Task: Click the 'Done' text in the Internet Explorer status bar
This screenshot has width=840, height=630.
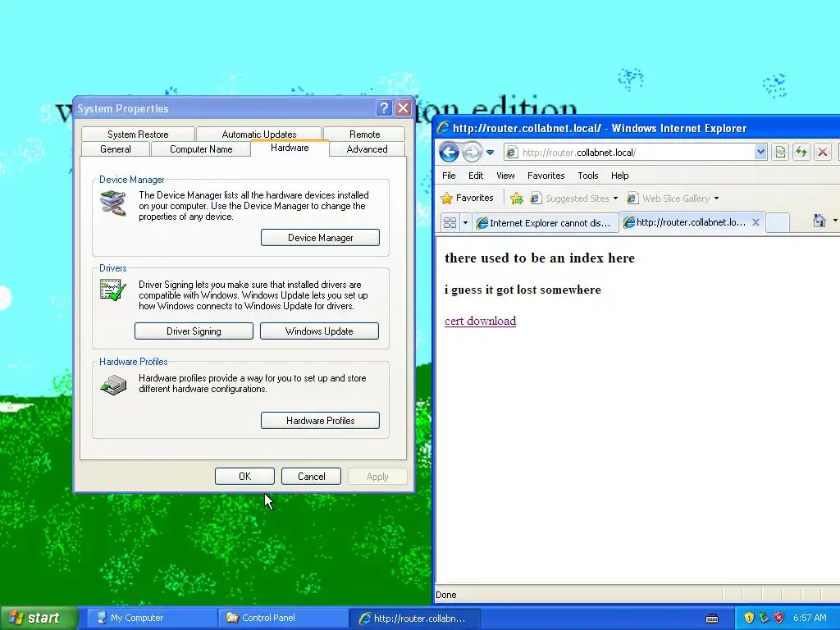Action: tap(446, 595)
